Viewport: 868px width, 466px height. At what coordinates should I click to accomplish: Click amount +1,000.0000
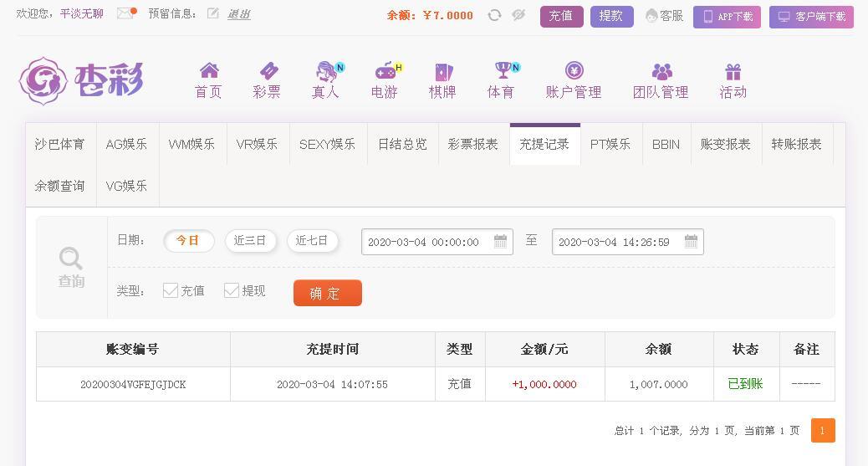[544, 384]
